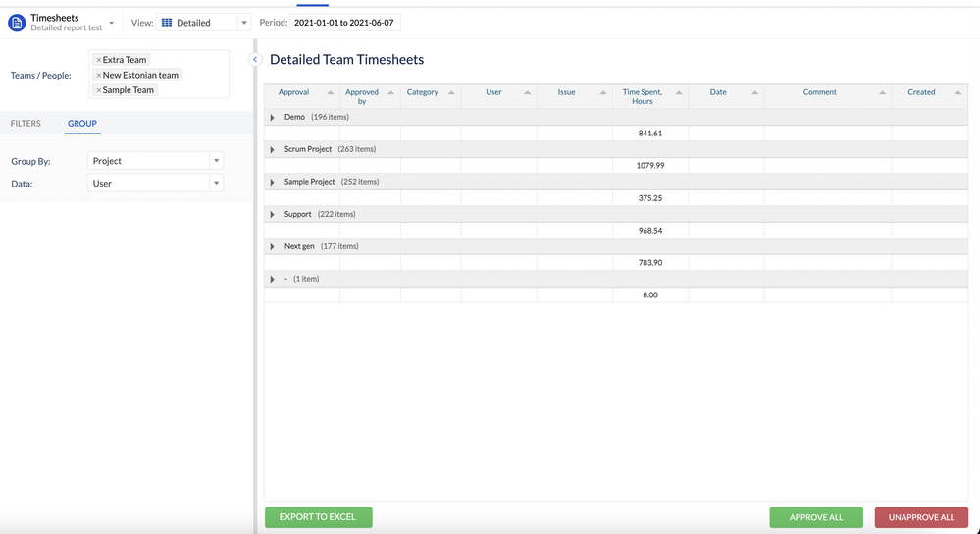Click the APPROVE ALL button
The height and width of the screenshot is (534, 980).
pyautogui.click(x=815, y=517)
